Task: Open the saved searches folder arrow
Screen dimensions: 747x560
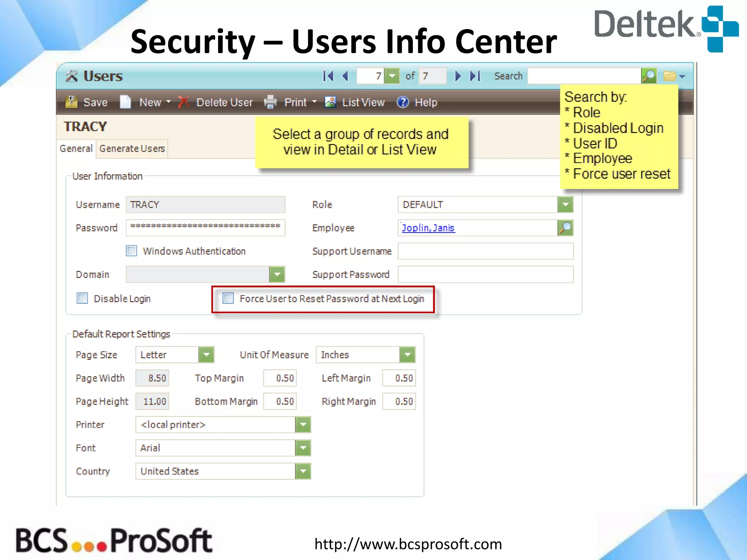Action: [682, 77]
